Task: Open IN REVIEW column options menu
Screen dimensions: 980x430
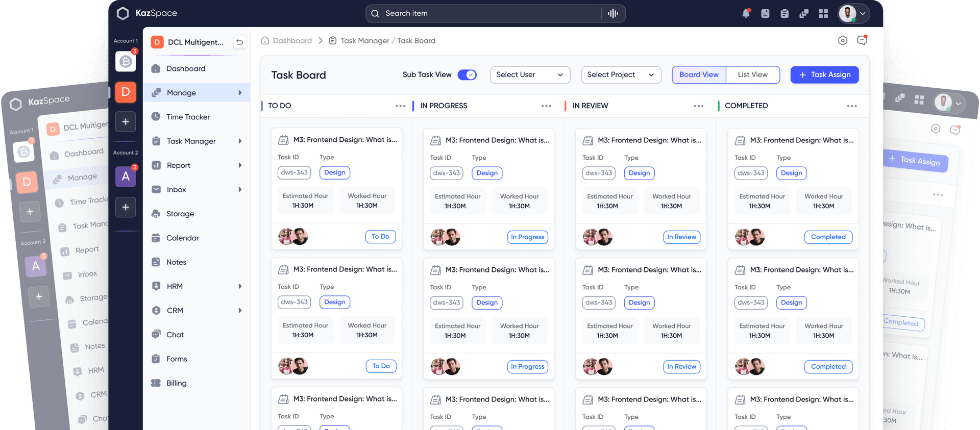Action: [x=698, y=106]
